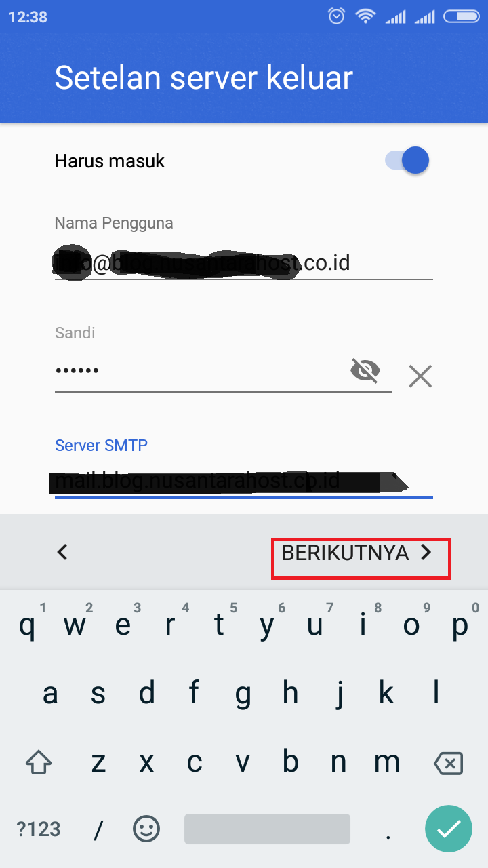
Task: Show password with the crossed-eye icon
Action: click(x=365, y=370)
